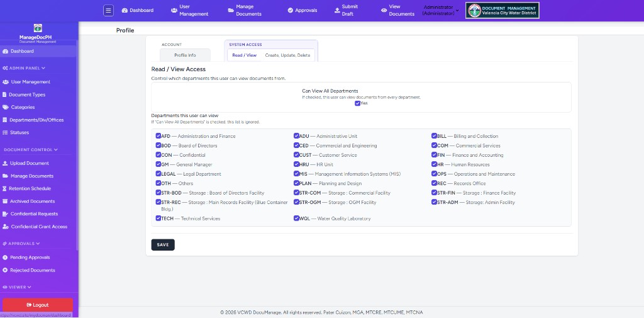Open Approvals in the top navbar
This screenshot has width=644, height=318.
point(303,10)
